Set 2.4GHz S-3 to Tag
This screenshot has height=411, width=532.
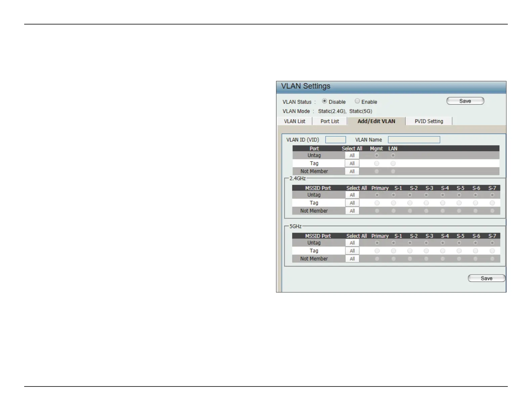[x=426, y=203]
